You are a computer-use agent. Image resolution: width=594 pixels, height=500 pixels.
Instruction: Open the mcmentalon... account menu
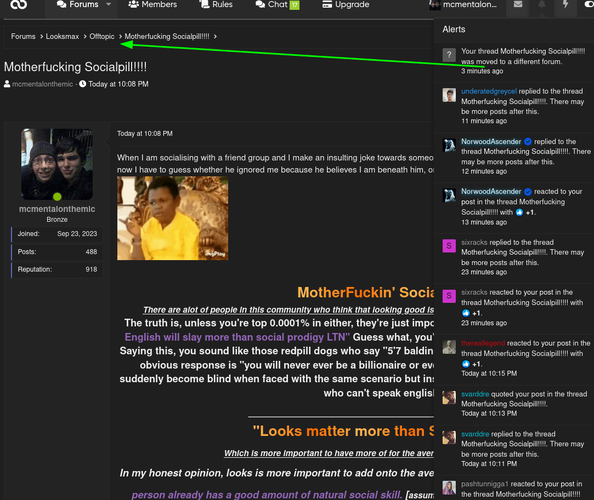pyautogui.click(x=463, y=5)
